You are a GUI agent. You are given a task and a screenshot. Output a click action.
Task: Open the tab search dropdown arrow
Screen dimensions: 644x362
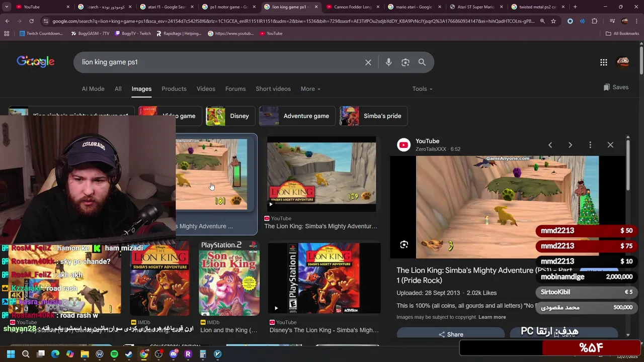tap(7, 7)
